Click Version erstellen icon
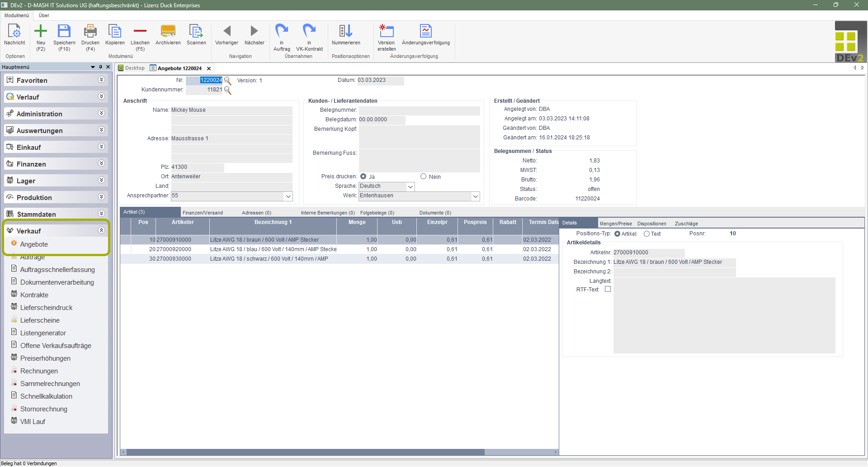The height and width of the screenshot is (467, 868). tap(387, 31)
